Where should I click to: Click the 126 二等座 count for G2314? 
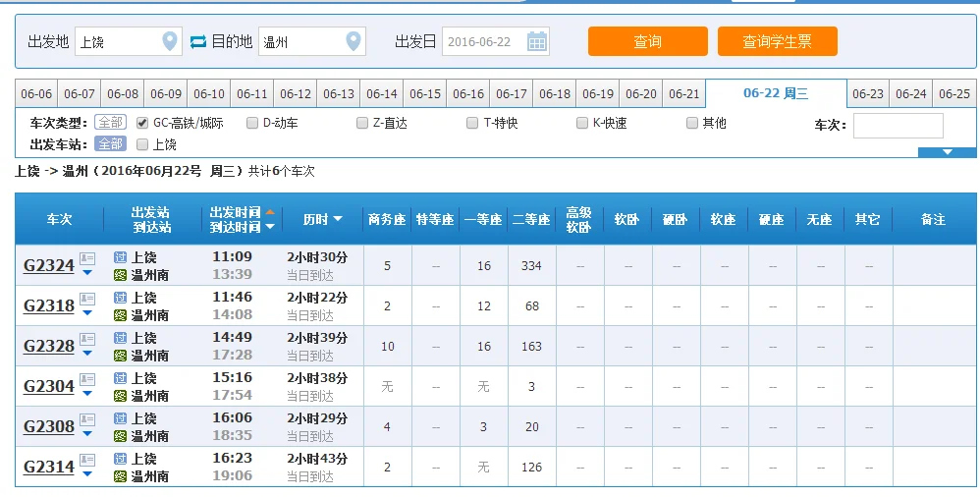coord(531,467)
